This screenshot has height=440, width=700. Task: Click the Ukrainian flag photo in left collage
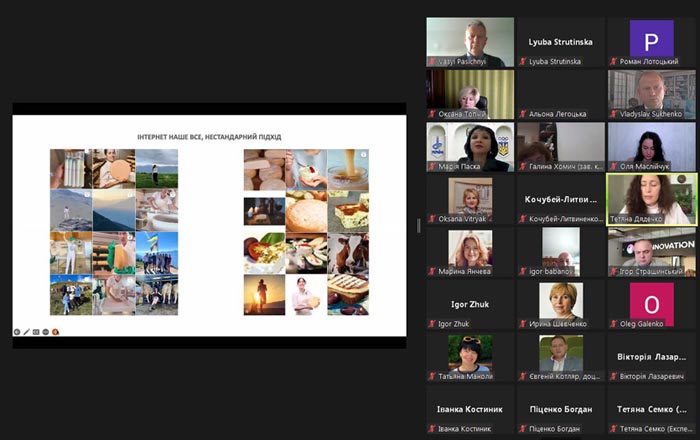click(157, 253)
